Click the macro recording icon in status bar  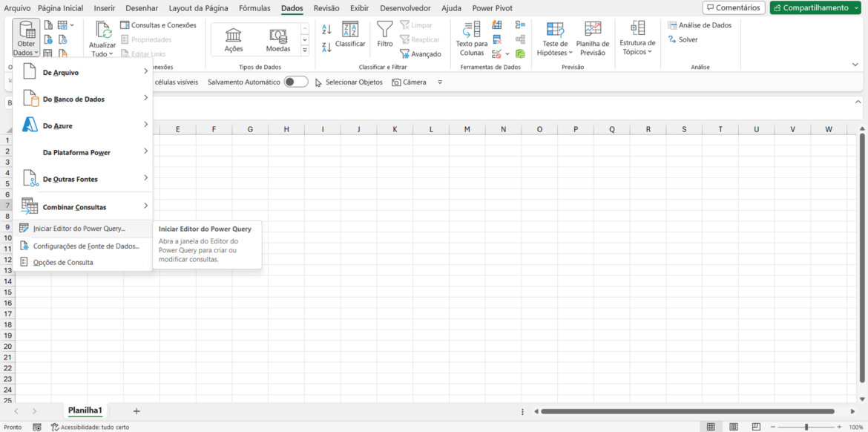[x=37, y=427]
